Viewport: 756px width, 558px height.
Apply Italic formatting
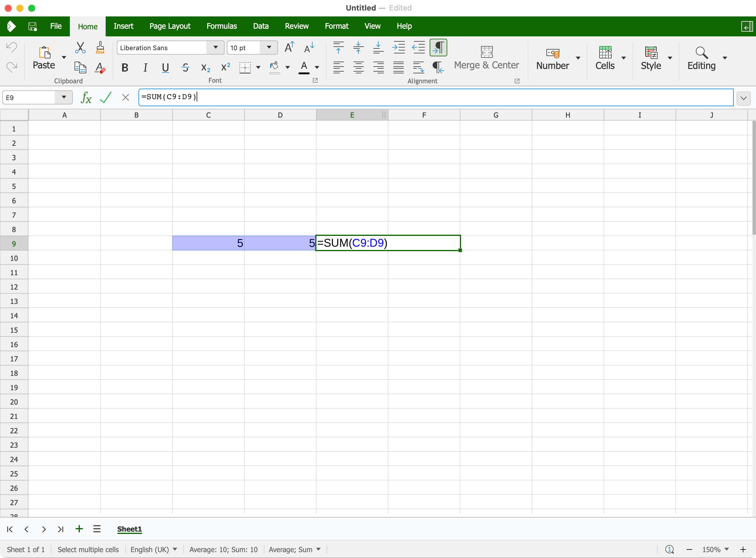pyautogui.click(x=145, y=67)
